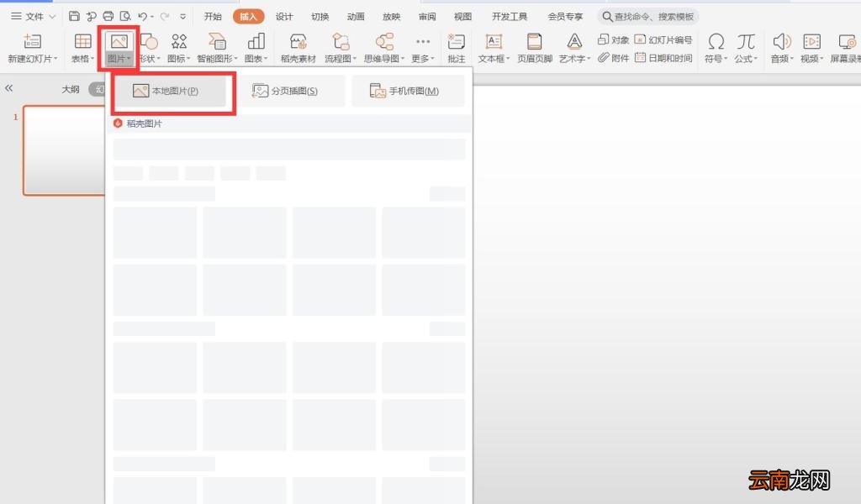Switch to the 设计 design tab
Screen dimensions: 861x504
pyautogui.click(x=284, y=17)
